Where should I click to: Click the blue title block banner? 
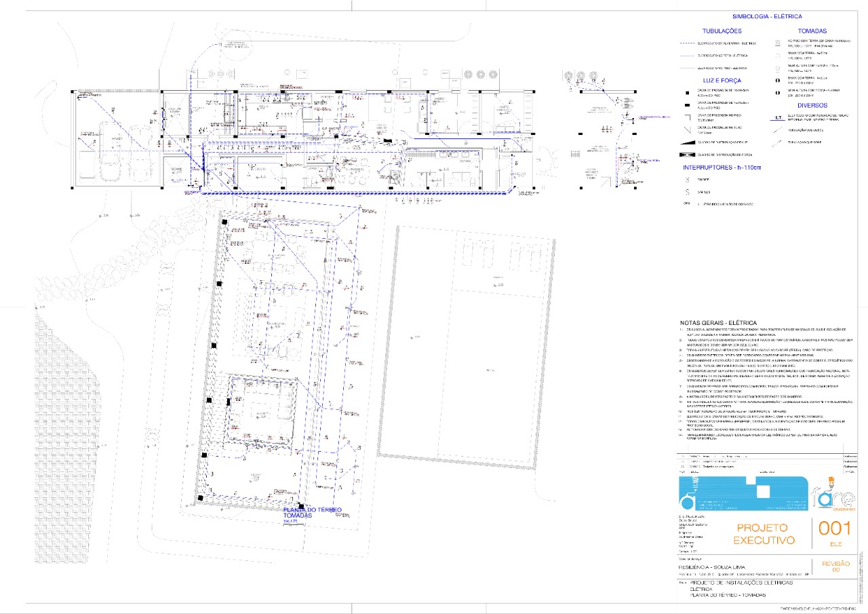(x=743, y=493)
